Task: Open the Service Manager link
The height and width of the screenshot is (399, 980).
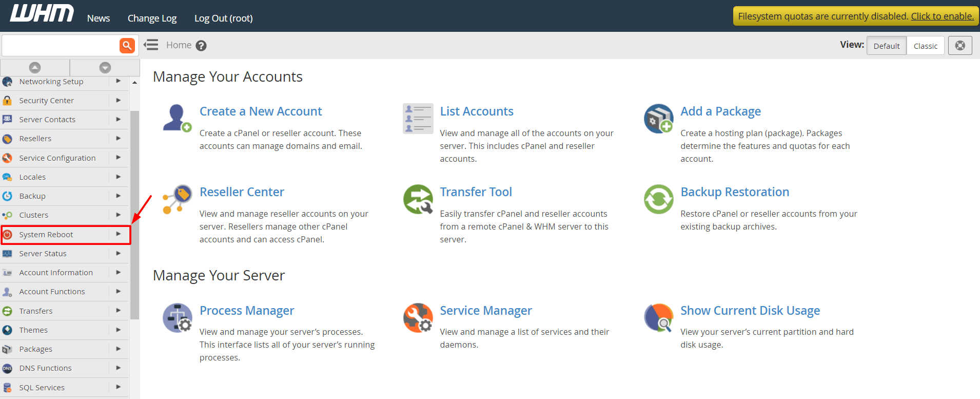Action: pyautogui.click(x=486, y=311)
